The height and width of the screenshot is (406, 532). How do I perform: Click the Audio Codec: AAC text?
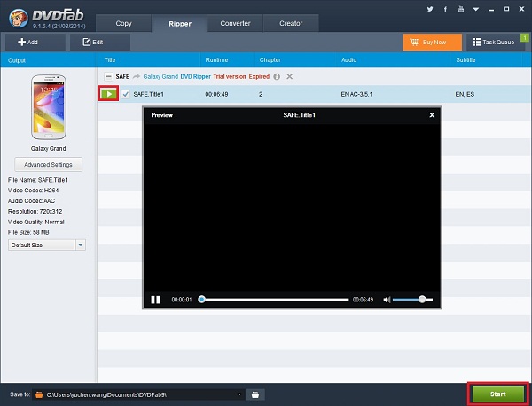[x=32, y=201]
